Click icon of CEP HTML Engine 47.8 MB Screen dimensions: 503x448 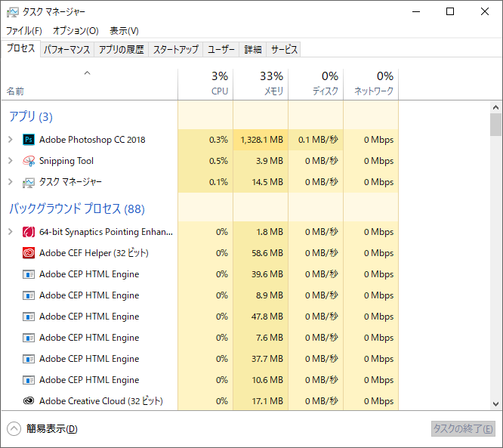[29, 317]
